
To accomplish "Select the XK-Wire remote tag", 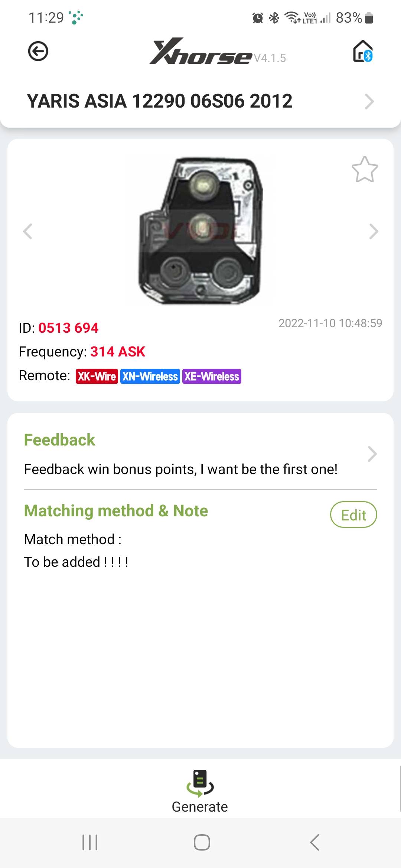I will 97,376.
